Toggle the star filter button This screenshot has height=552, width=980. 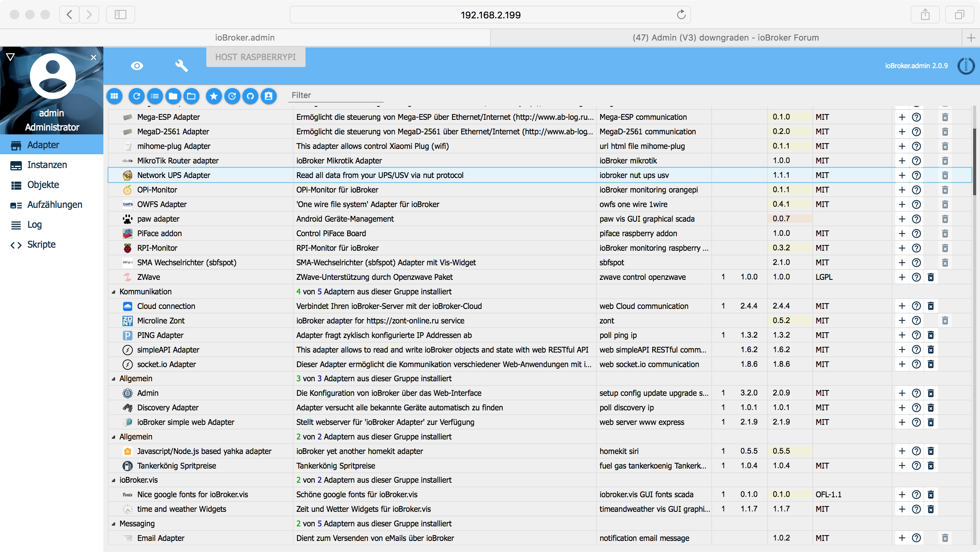[x=214, y=96]
